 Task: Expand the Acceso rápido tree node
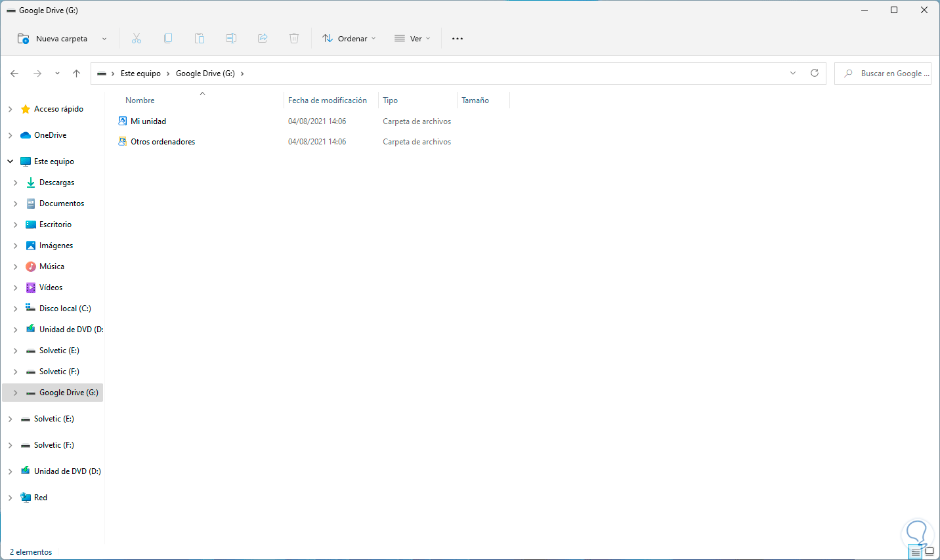coord(10,109)
